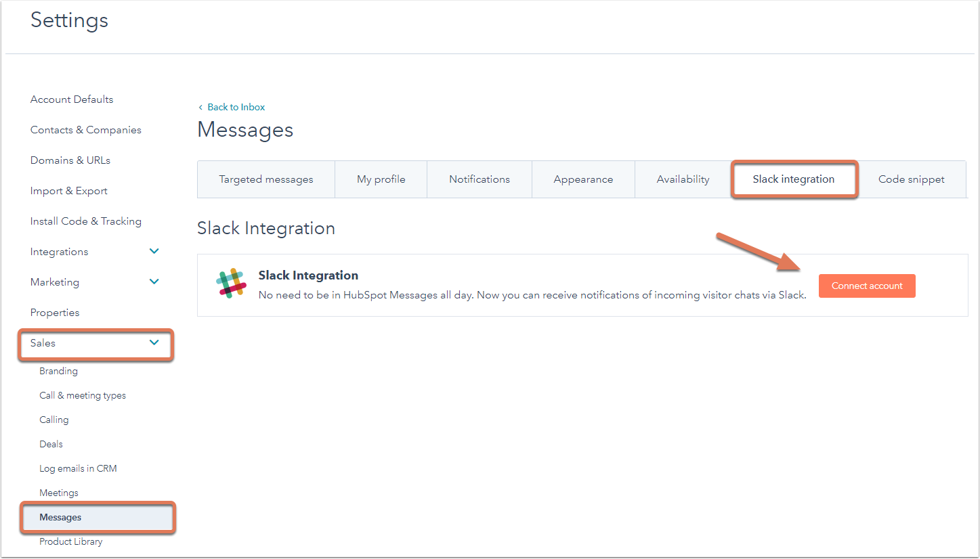Click the 'No need to be in HubSpot Messages' description
Image resolution: width=980 pixels, height=559 pixels.
532,295
